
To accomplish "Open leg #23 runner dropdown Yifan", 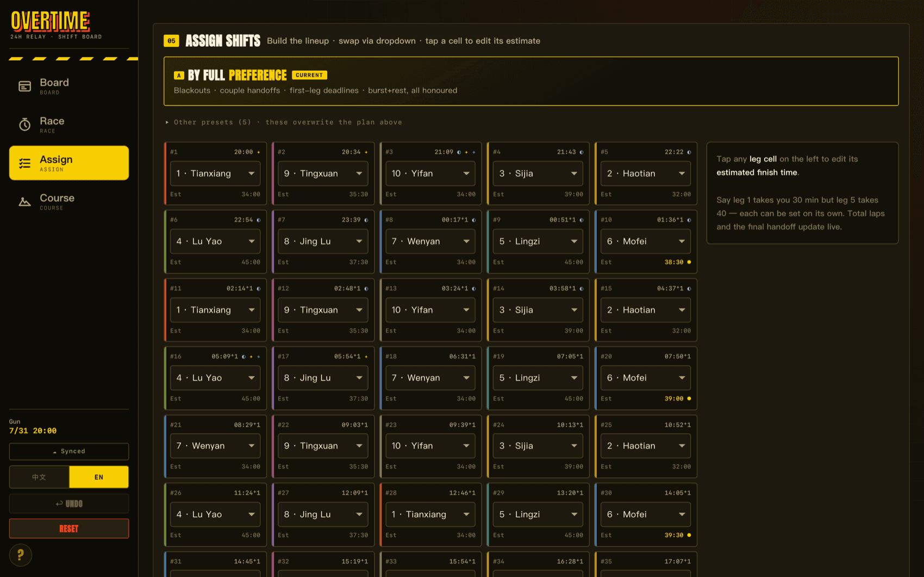I will pyautogui.click(x=430, y=446).
